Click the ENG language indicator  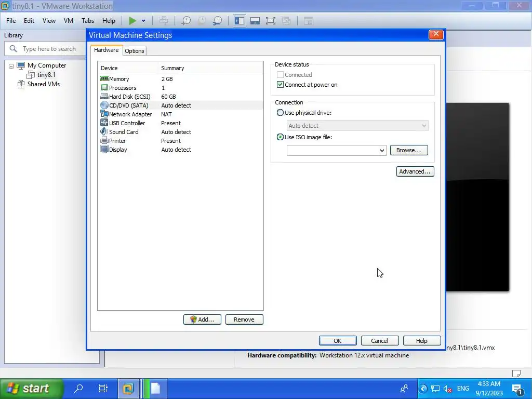click(463, 389)
